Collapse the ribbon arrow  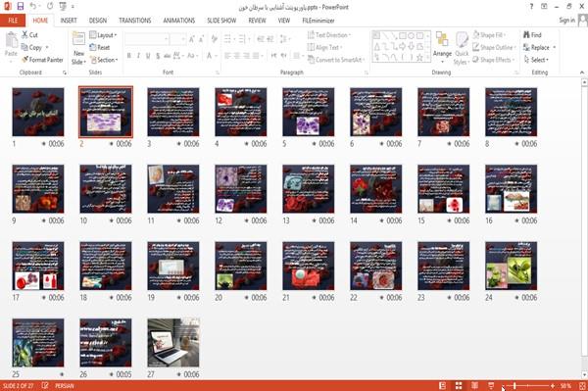coord(582,73)
